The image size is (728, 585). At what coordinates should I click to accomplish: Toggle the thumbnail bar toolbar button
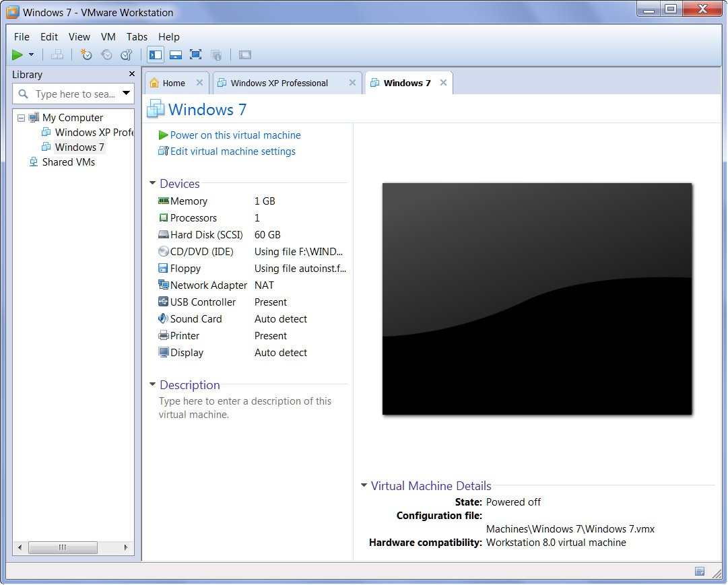[x=176, y=55]
